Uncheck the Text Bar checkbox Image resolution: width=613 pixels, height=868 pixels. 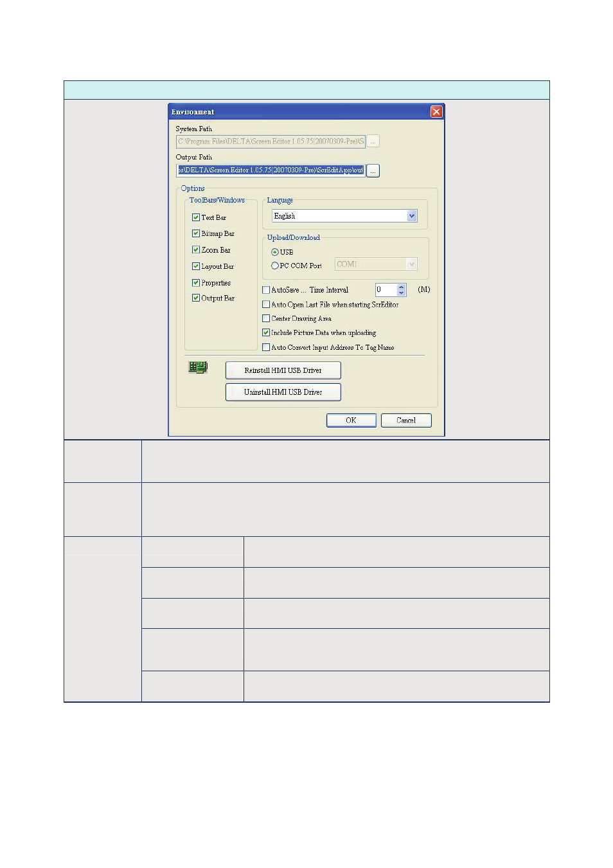click(x=196, y=217)
